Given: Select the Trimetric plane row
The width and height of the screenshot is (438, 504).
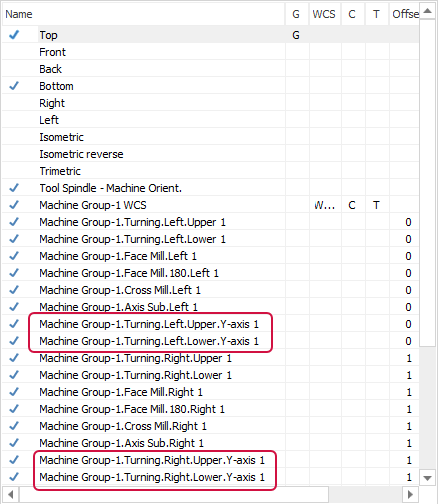Looking at the screenshot, I should [x=210, y=171].
